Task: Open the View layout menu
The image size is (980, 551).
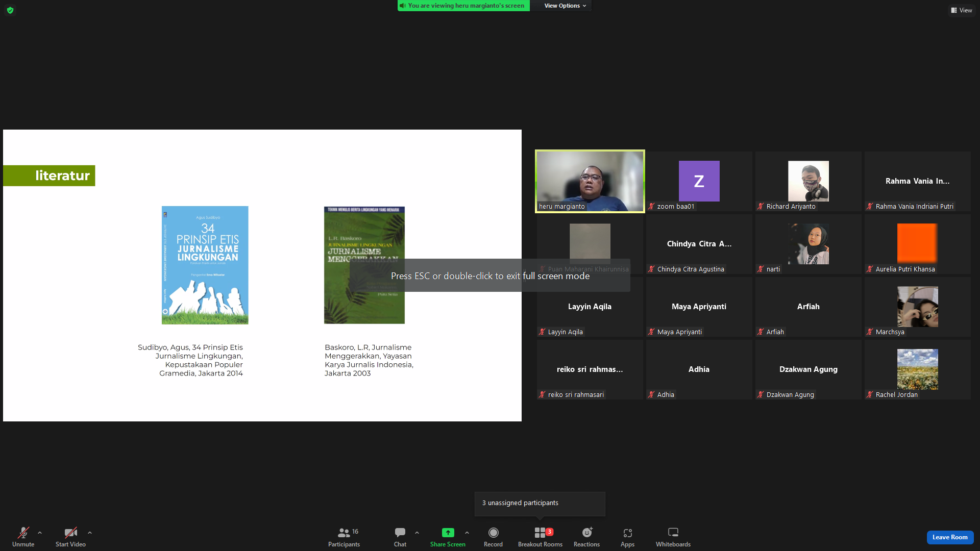Action: pyautogui.click(x=962, y=10)
